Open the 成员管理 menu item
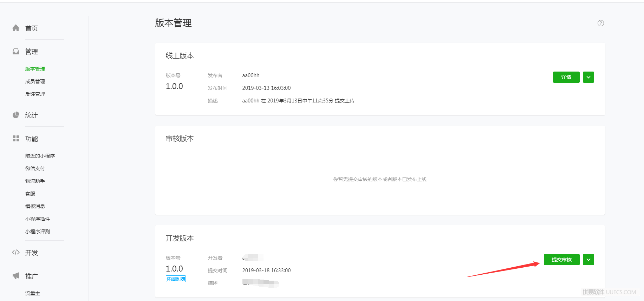 (35, 81)
